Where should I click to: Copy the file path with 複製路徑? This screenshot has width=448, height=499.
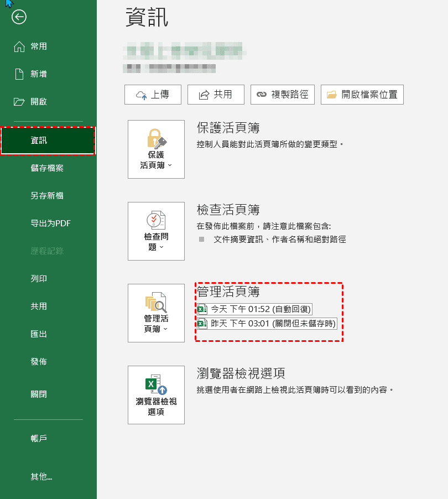(283, 95)
